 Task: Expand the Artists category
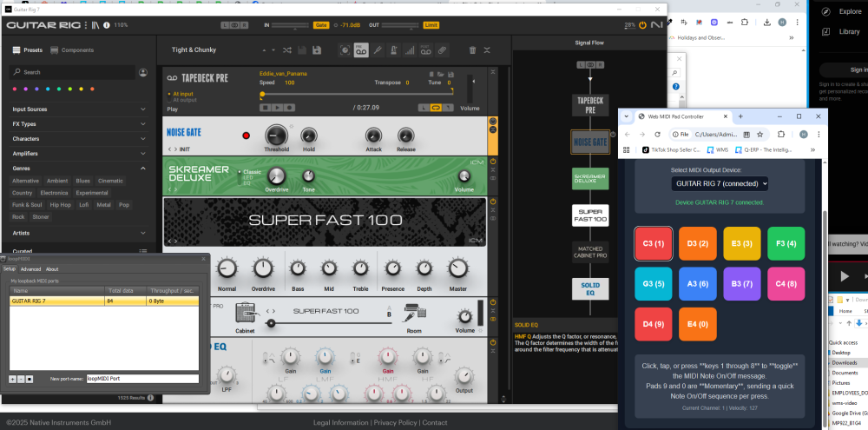(x=79, y=234)
